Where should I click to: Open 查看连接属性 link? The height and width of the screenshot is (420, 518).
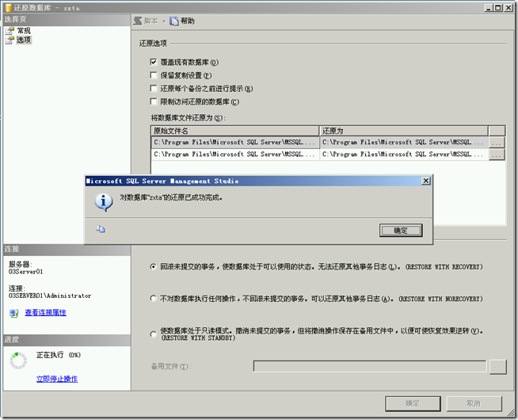[46, 312]
